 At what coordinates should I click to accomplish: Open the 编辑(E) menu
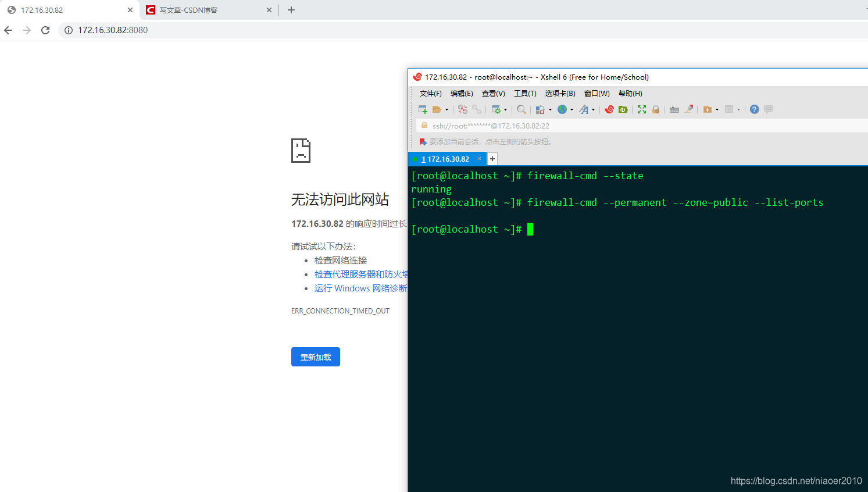(x=462, y=94)
